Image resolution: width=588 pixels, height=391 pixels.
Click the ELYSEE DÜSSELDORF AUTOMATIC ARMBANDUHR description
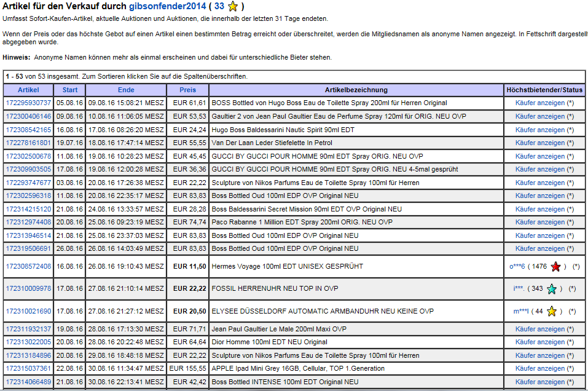point(323,311)
